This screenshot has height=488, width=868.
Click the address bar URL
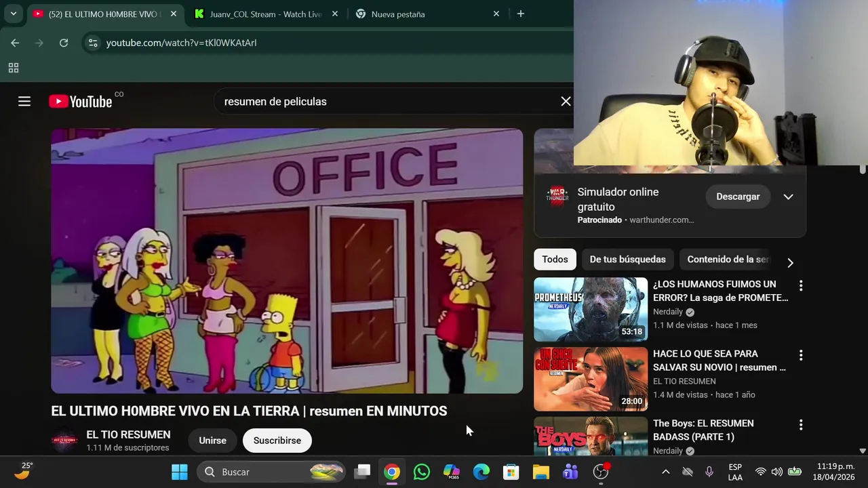pos(182,43)
